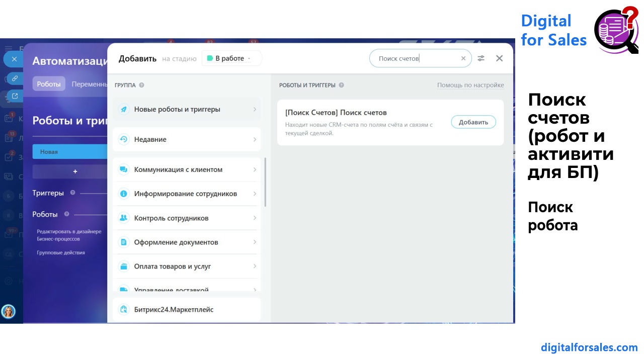This screenshot has height=362, width=644.
Task: Click the group list vertical scrollbar
Action: 265,182
